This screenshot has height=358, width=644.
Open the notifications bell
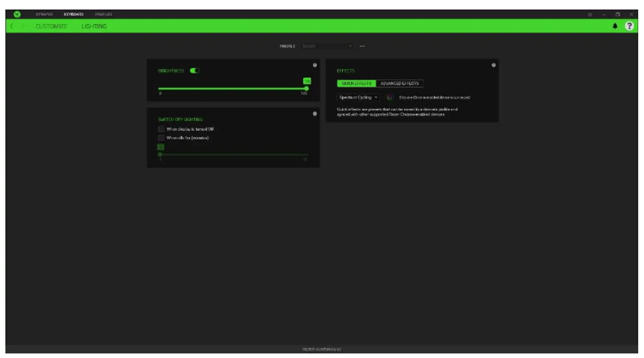coord(615,26)
